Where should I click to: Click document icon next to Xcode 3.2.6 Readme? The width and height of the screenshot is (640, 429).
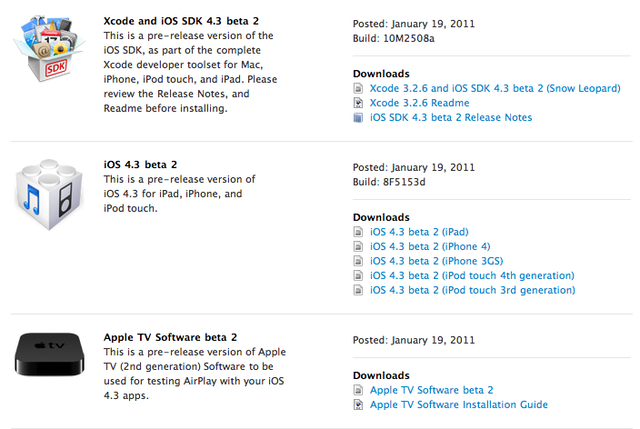[358, 103]
